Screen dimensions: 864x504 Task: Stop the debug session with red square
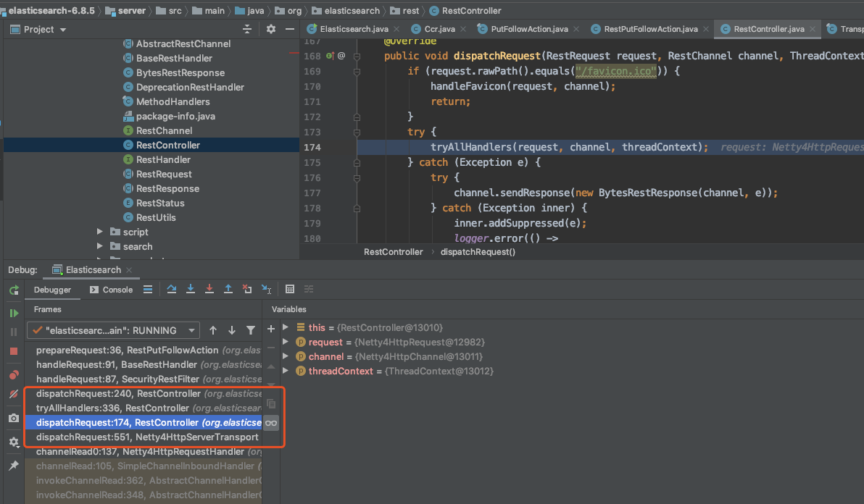tap(14, 351)
